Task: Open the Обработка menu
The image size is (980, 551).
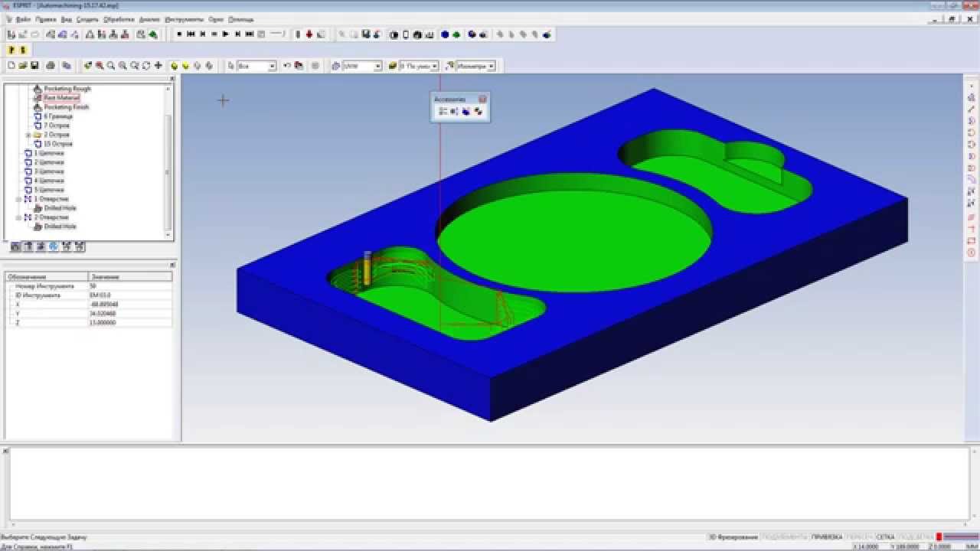Action: [x=118, y=18]
